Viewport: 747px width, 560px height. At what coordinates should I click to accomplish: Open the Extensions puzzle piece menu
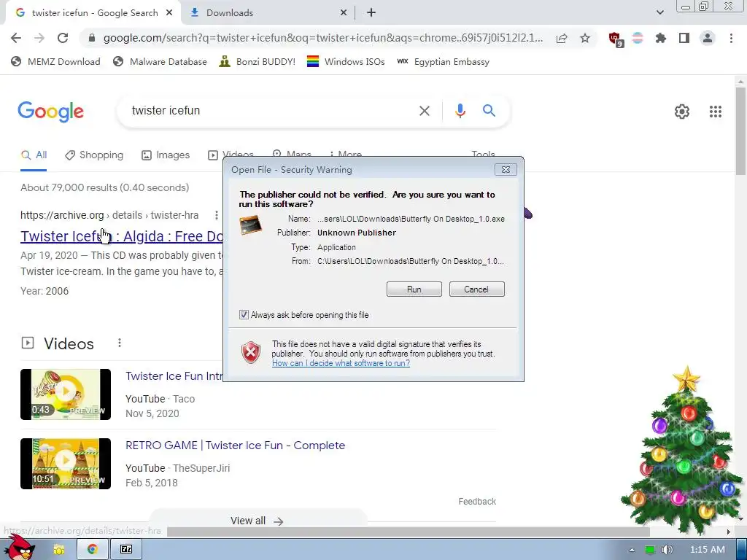(x=661, y=38)
